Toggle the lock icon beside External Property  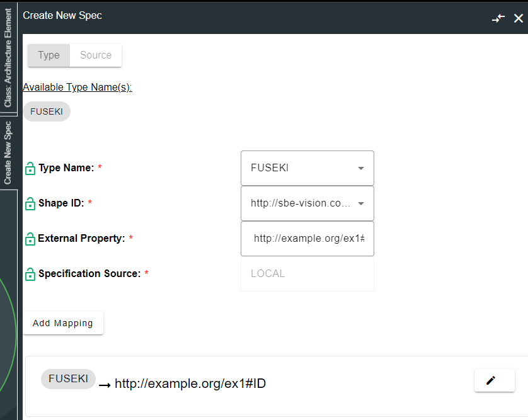[30, 239]
